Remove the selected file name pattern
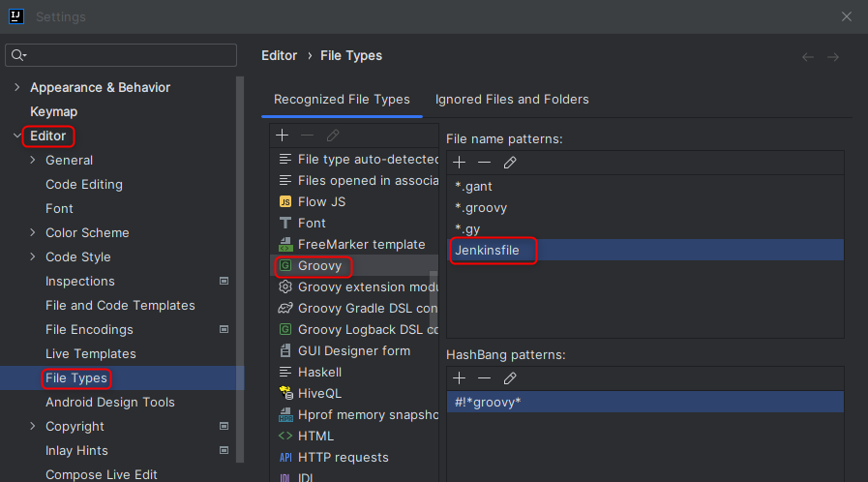 point(485,163)
